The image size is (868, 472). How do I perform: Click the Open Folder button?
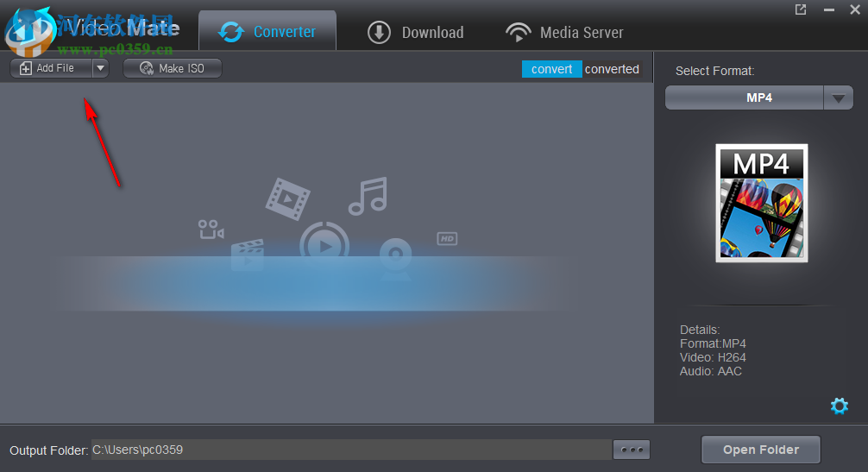(761, 450)
